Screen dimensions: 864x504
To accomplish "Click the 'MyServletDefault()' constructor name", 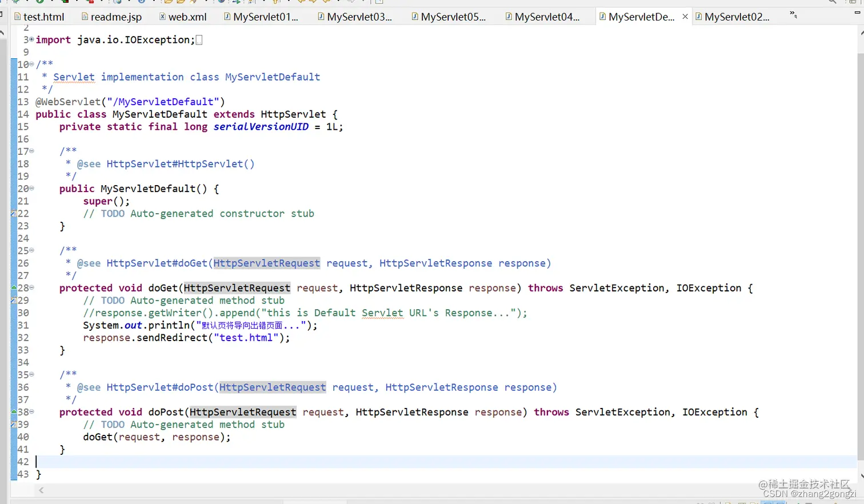I will click(154, 189).
